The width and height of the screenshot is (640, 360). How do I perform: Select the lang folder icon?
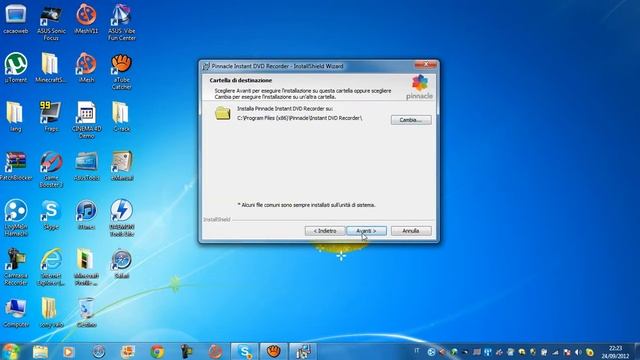coord(15,117)
